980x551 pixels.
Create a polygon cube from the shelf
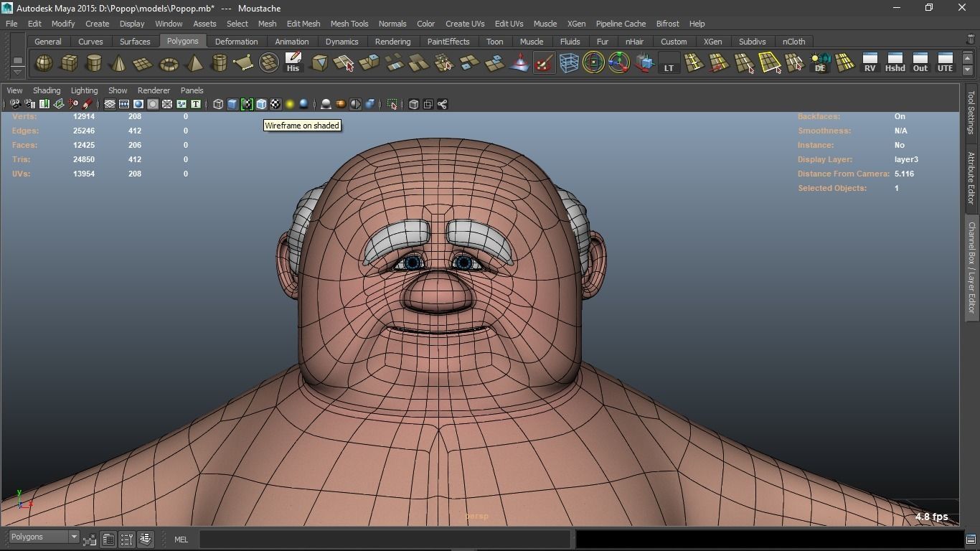pos(69,63)
